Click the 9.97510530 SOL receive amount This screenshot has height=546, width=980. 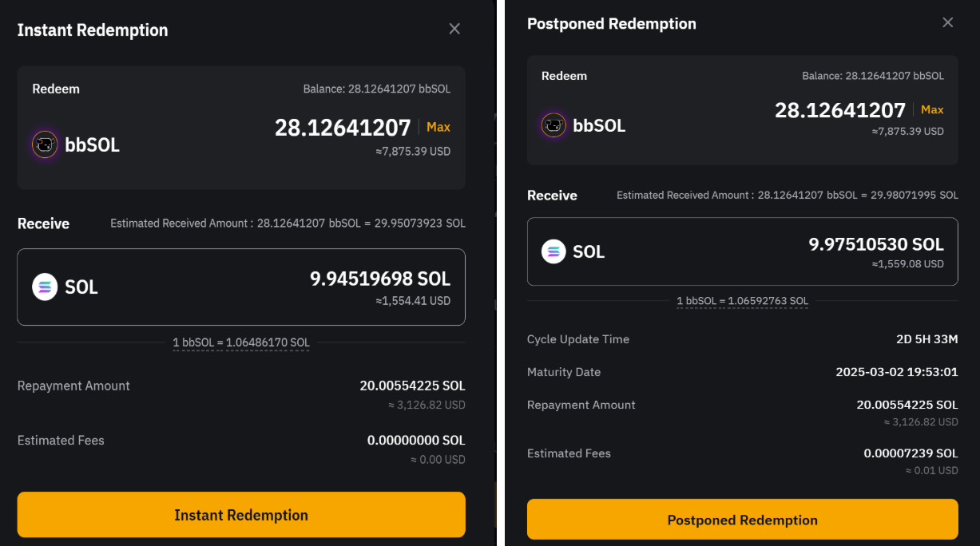pyautogui.click(x=876, y=244)
